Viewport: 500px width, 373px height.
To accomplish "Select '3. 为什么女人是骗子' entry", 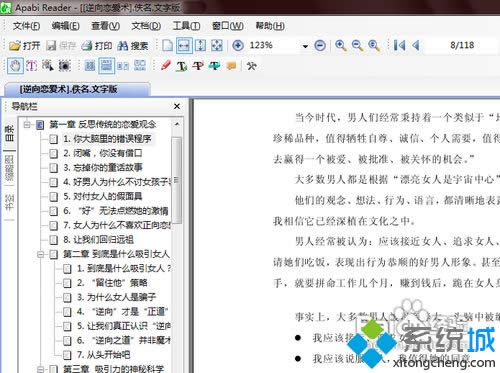I will coord(116,297).
